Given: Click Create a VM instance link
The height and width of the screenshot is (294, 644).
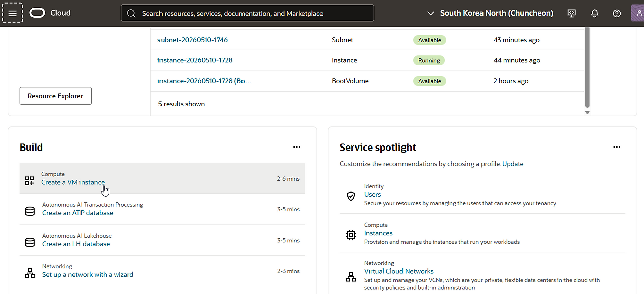Looking at the screenshot, I should pos(73,182).
